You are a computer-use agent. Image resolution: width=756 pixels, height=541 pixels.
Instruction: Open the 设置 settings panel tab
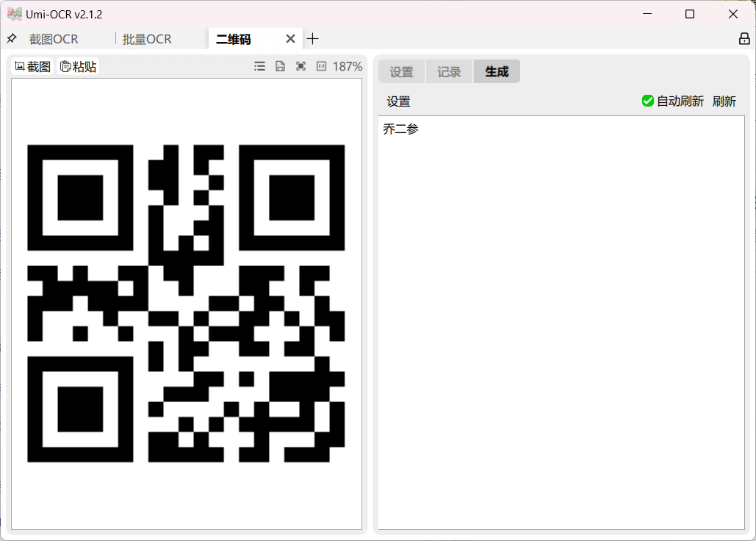coord(401,72)
